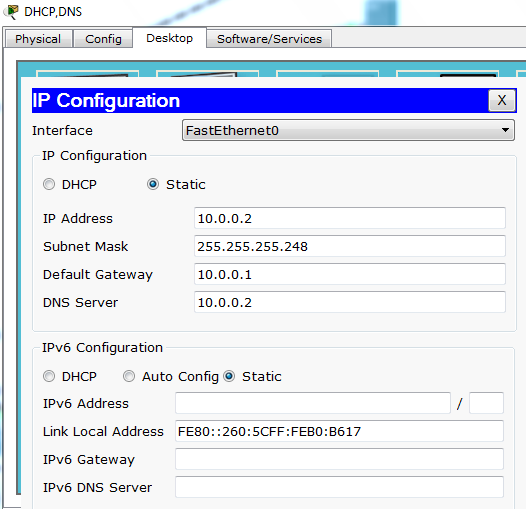Switch to the Config tab
This screenshot has height=509, width=526.
[103, 39]
